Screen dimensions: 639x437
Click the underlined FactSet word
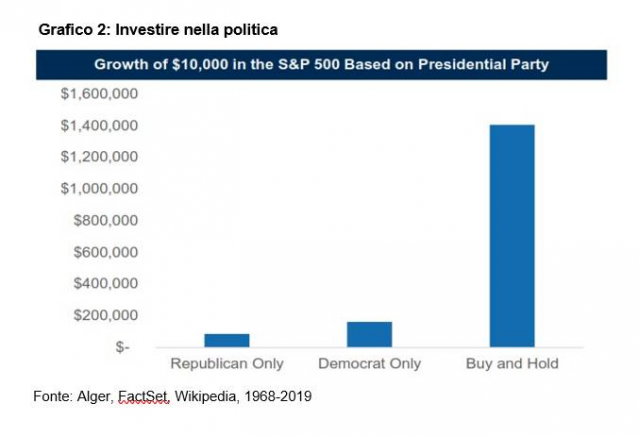pyautogui.click(x=143, y=396)
